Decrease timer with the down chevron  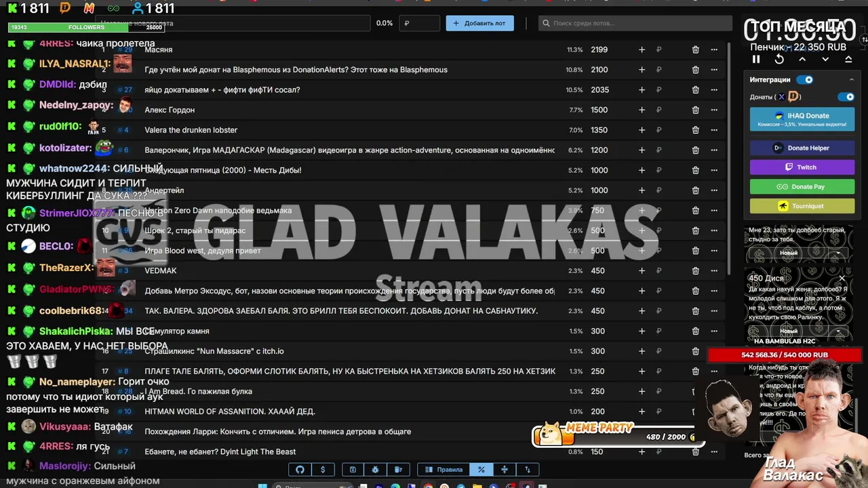(825, 60)
